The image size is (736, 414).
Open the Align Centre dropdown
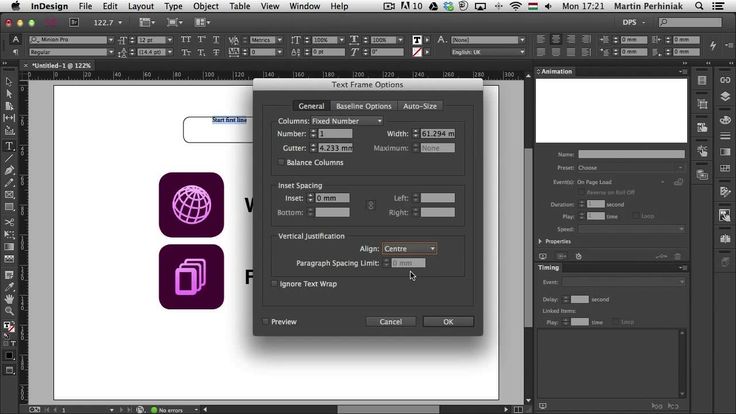[x=409, y=249]
